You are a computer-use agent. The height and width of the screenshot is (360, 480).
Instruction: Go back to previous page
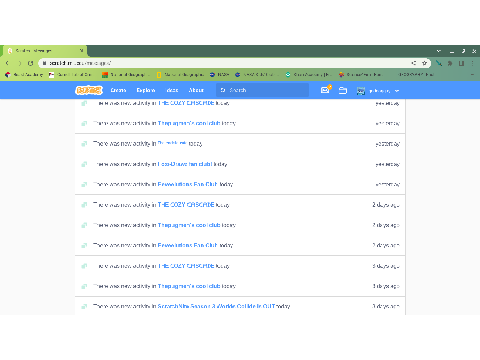tap(8, 63)
